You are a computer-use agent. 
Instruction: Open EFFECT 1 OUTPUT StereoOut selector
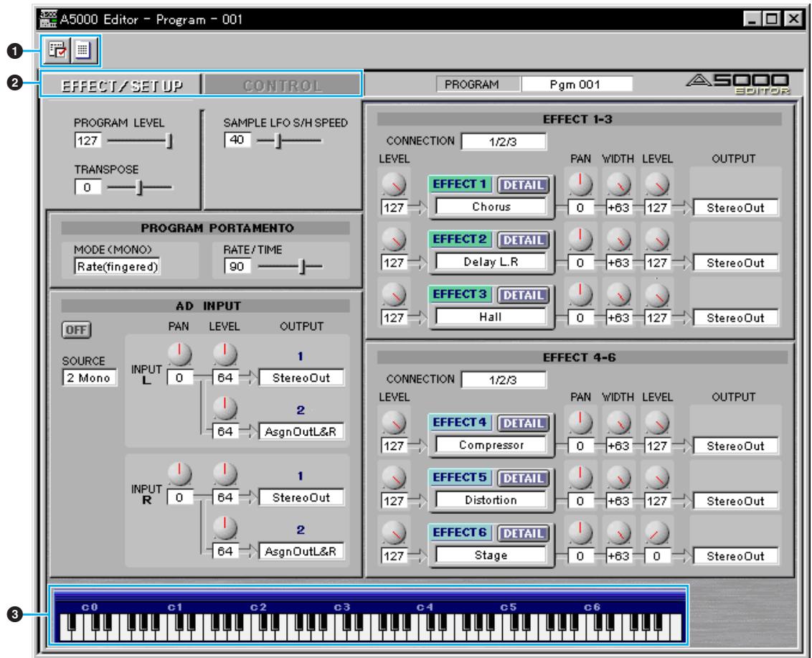[735, 208]
